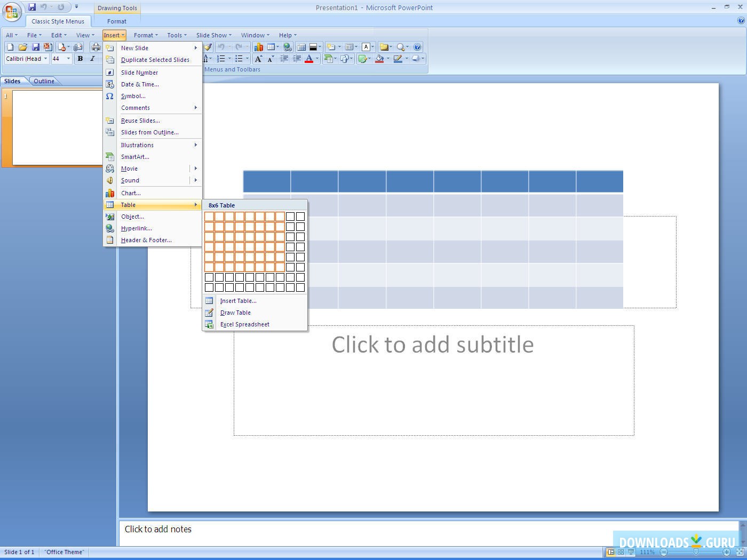Switch to Normal view in status bar
Screen dimensions: 747x560
610,552
